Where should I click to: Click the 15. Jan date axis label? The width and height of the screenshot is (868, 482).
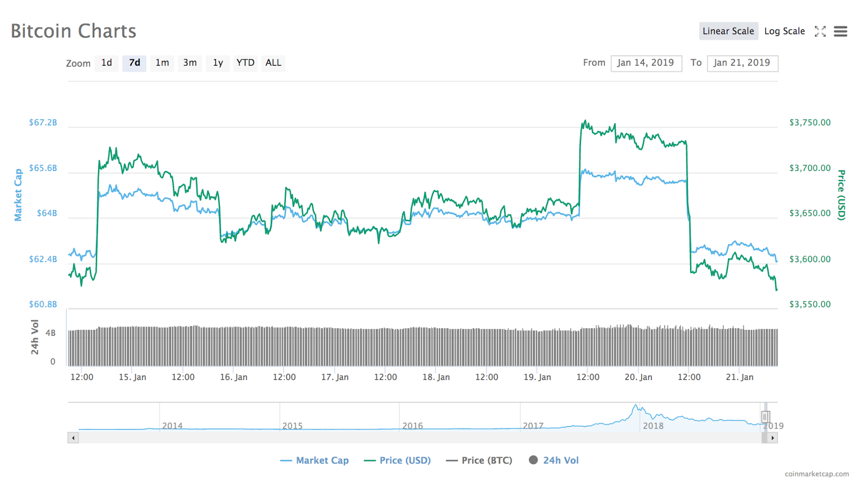coord(132,377)
